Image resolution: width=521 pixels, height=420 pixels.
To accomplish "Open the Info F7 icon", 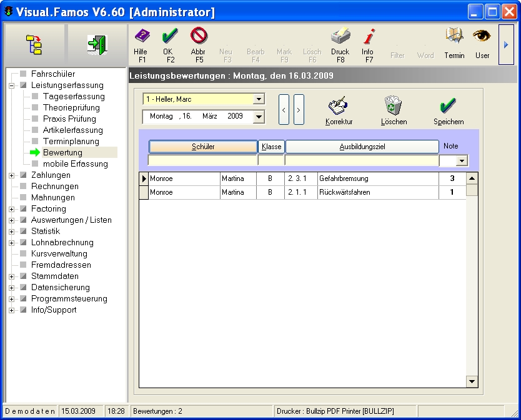I will click(368, 37).
